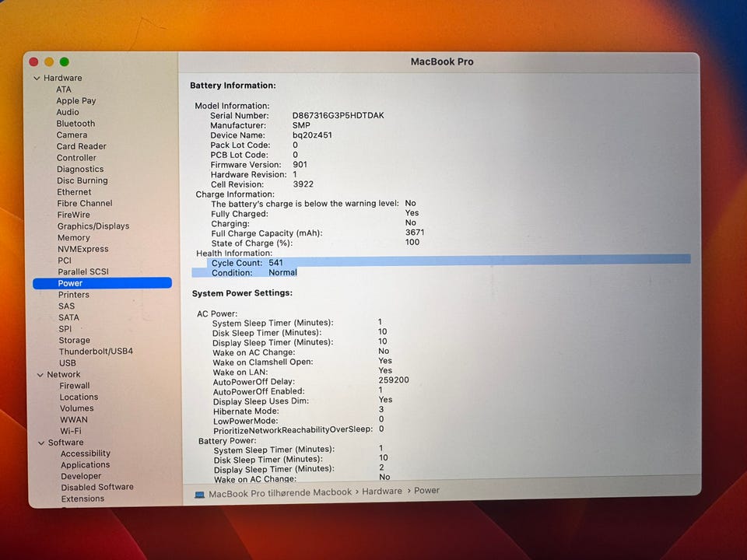Collapse the Hardware section chevron
The image size is (747, 560).
pyautogui.click(x=37, y=78)
